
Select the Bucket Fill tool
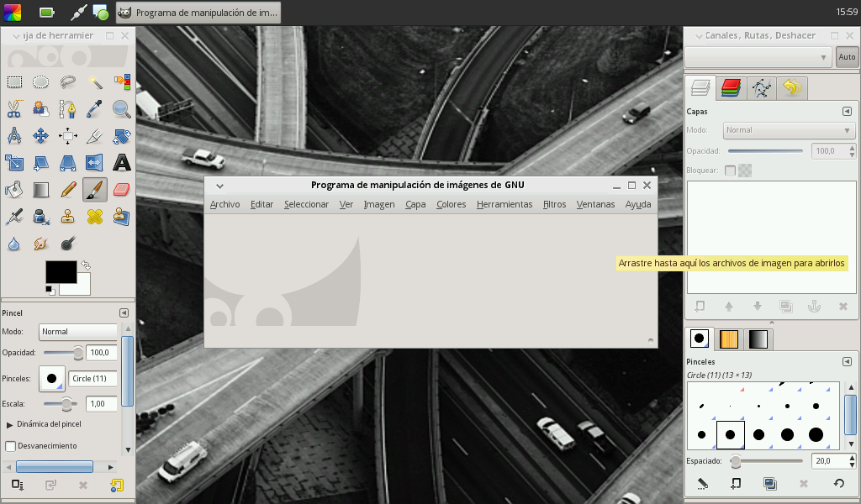pos(14,189)
